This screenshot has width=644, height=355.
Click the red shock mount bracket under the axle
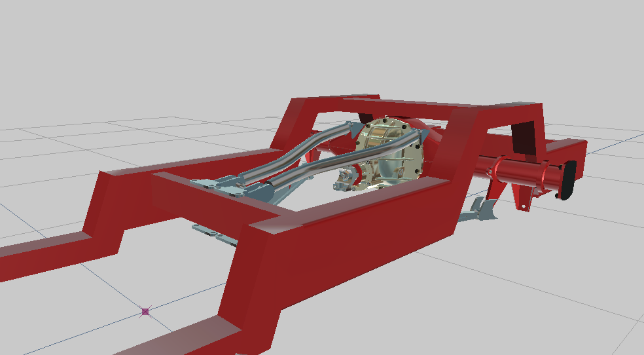[x=522, y=196]
